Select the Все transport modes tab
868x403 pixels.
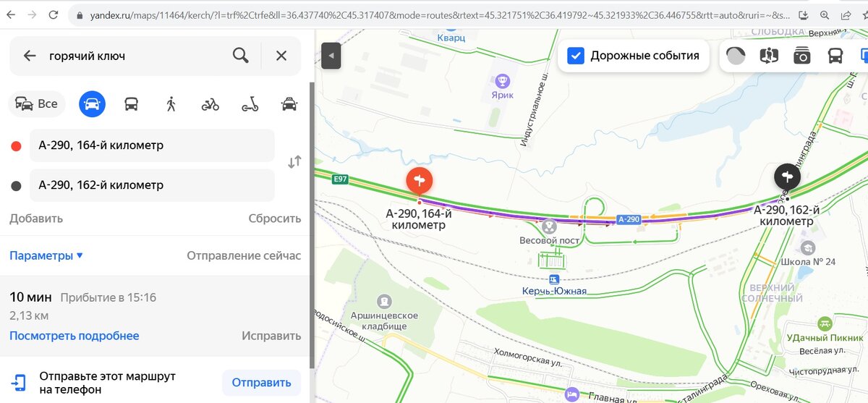(37, 104)
